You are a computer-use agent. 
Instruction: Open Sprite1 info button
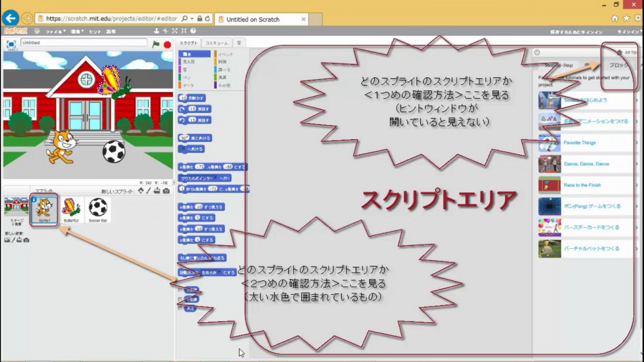click(x=34, y=199)
